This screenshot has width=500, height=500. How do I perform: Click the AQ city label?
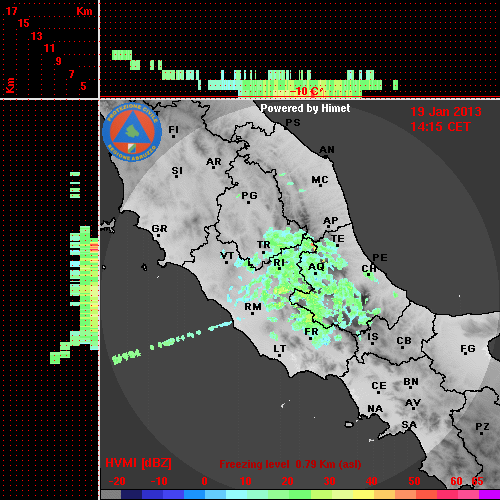[x=316, y=267]
